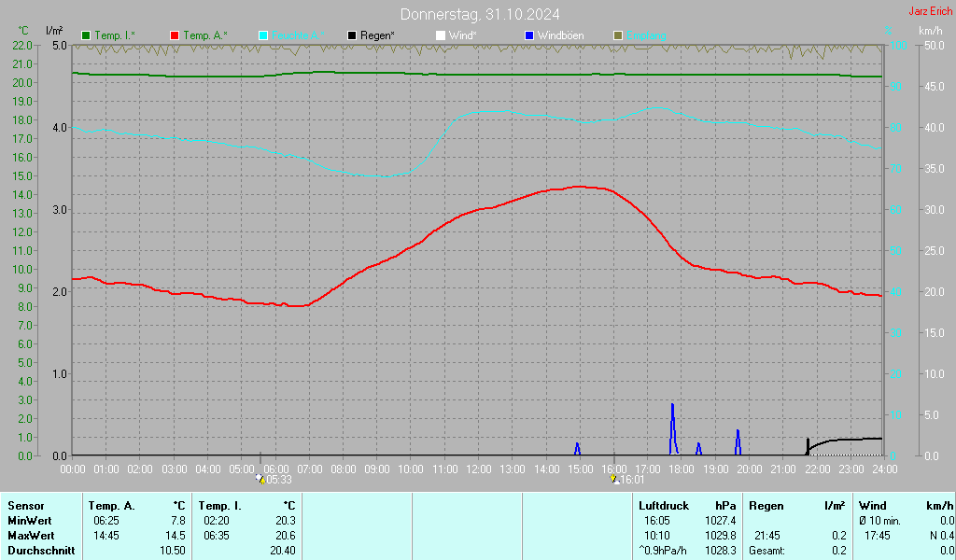
Task: Click the 'MaxWert' row label
Action: pos(31,536)
